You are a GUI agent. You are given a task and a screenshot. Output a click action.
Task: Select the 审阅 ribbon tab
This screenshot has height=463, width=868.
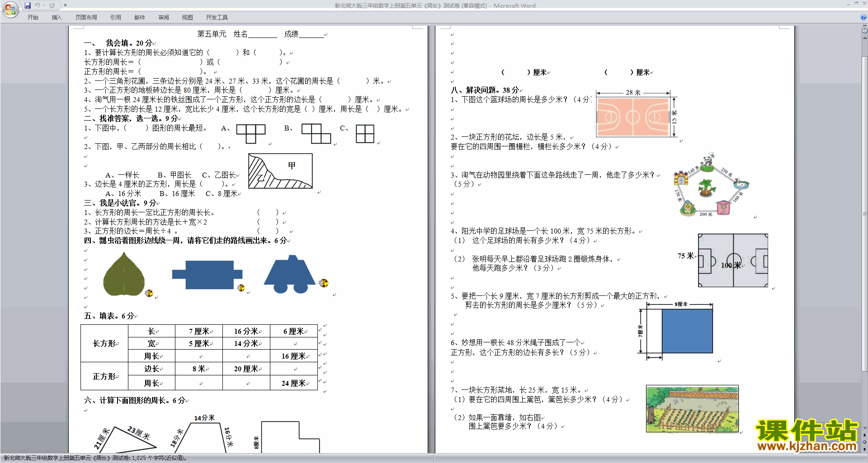click(x=164, y=17)
